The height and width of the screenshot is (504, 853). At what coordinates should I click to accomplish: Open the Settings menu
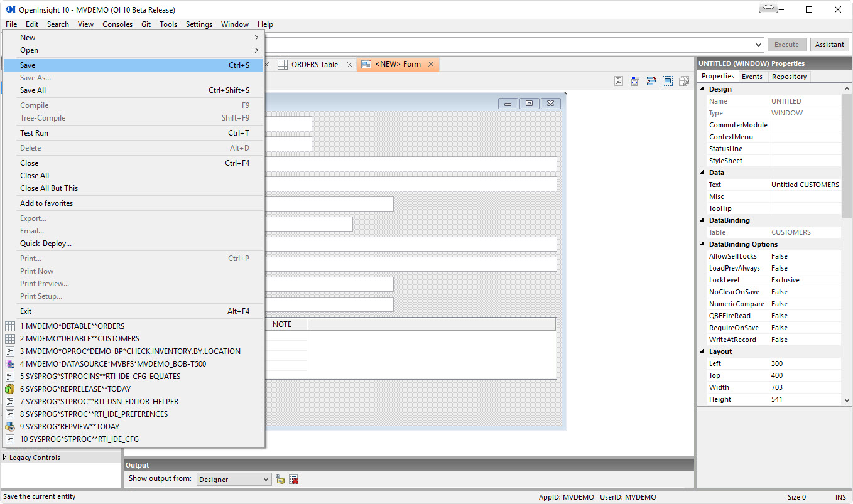point(199,24)
